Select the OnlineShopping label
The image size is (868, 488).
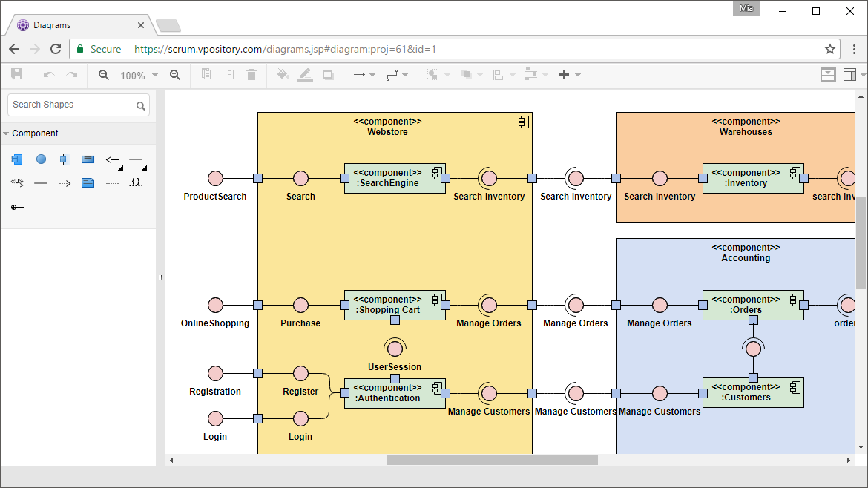[x=215, y=323]
